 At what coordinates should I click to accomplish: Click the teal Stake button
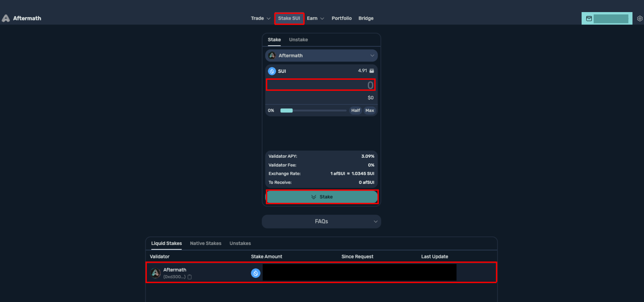[x=322, y=197]
